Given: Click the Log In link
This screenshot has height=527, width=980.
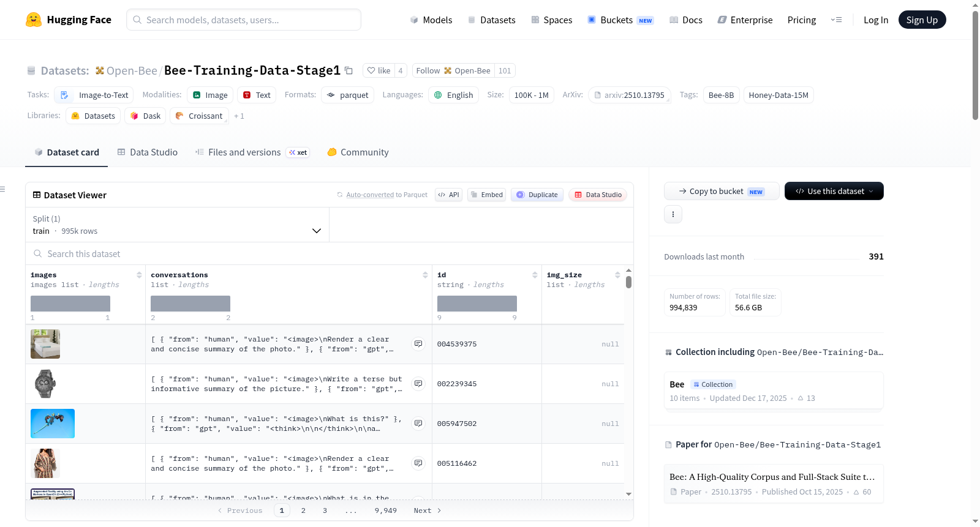Looking at the screenshot, I should 876,20.
